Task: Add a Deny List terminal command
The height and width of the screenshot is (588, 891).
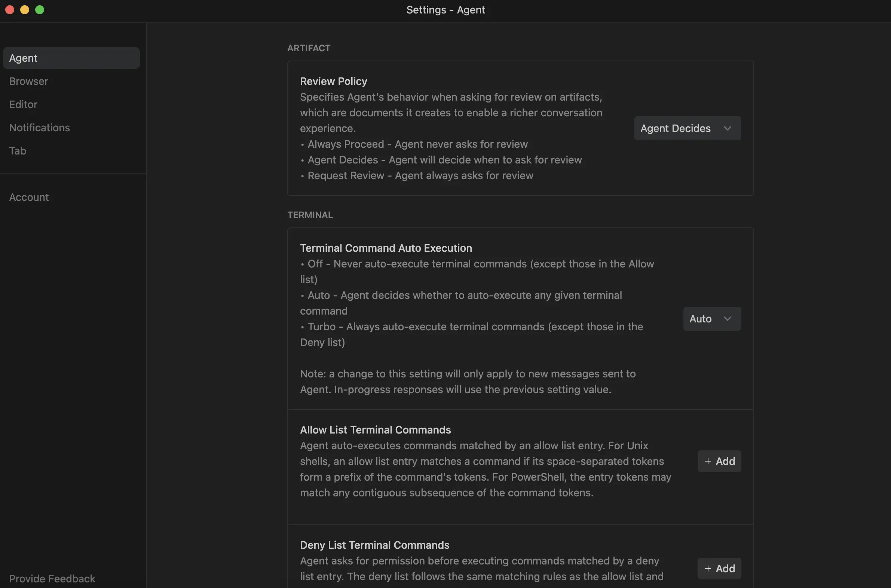Action: click(x=719, y=568)
